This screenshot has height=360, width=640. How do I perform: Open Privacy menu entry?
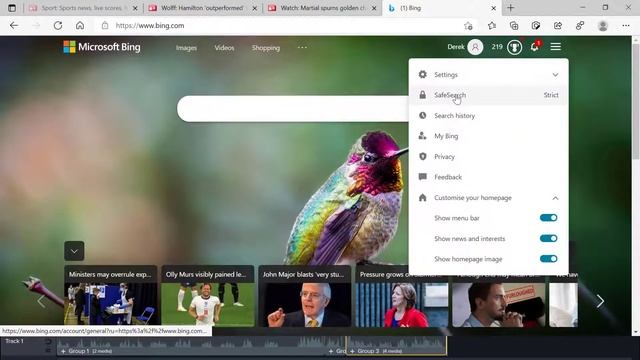[x=489, y=156]
